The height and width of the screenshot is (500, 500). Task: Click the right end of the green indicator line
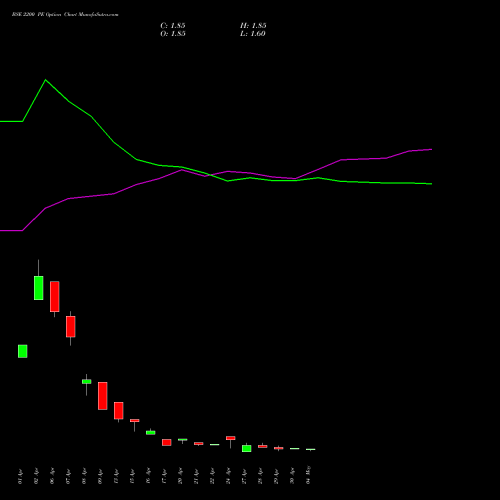[431, 184]
